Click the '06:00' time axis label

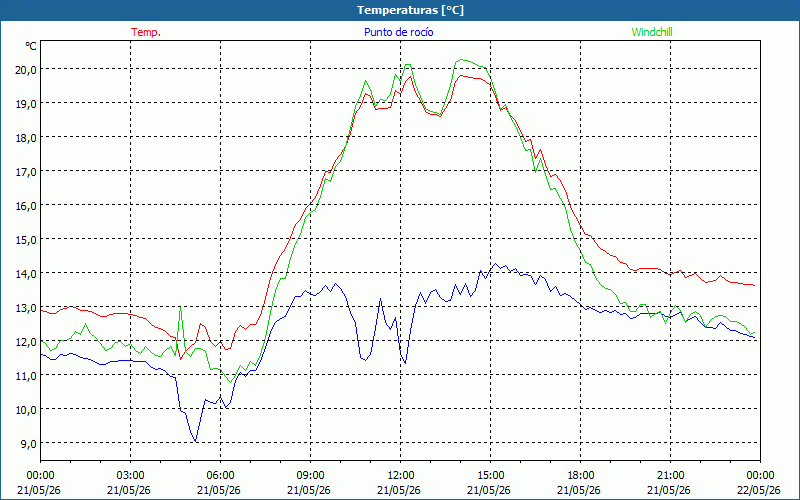(x=220, y=476)
